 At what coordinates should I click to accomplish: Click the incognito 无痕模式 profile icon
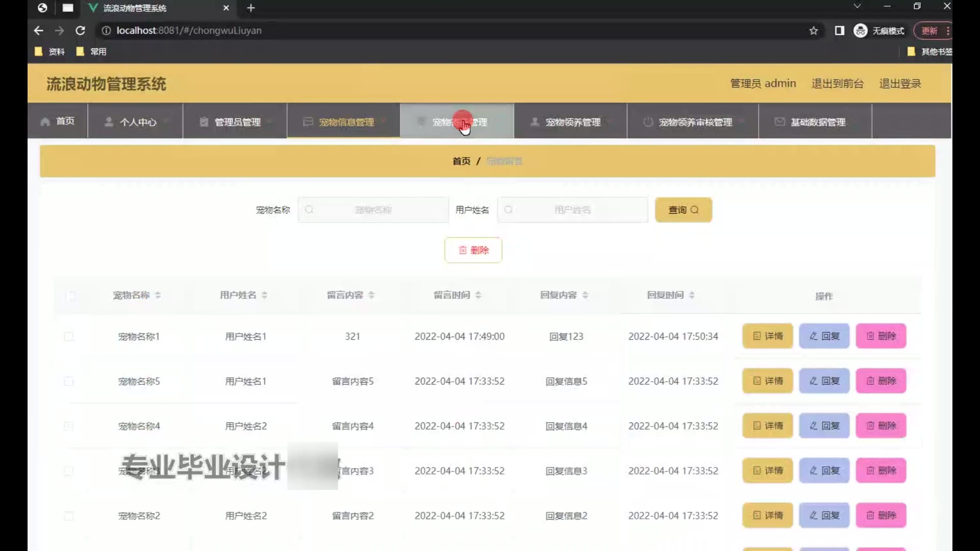(x=879, y=31)
